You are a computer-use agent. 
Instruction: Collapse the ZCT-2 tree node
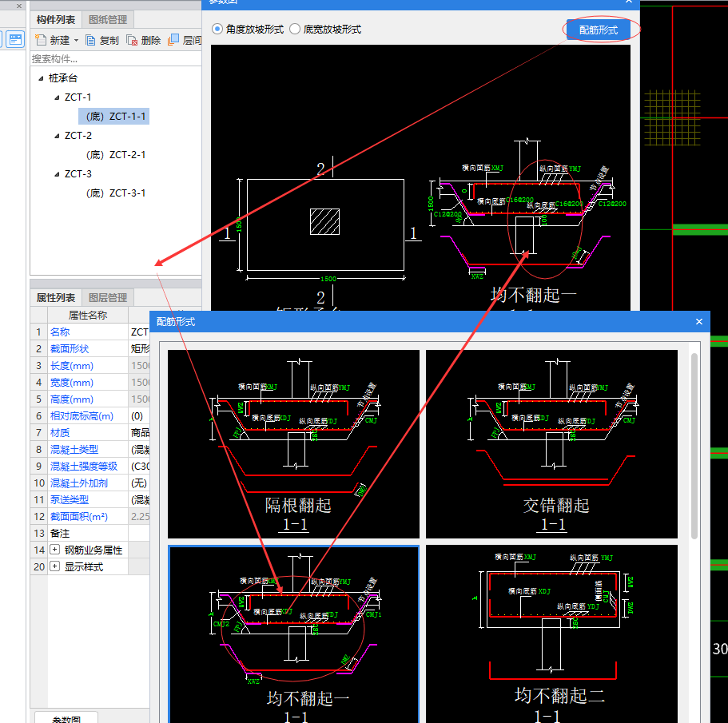coord(57,136)
